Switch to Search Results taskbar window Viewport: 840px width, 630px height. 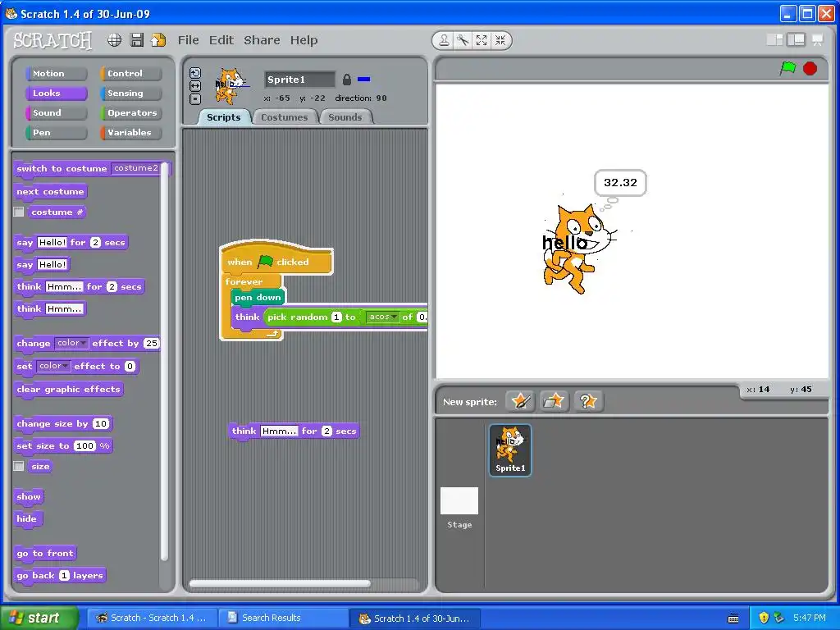[283, 618]
